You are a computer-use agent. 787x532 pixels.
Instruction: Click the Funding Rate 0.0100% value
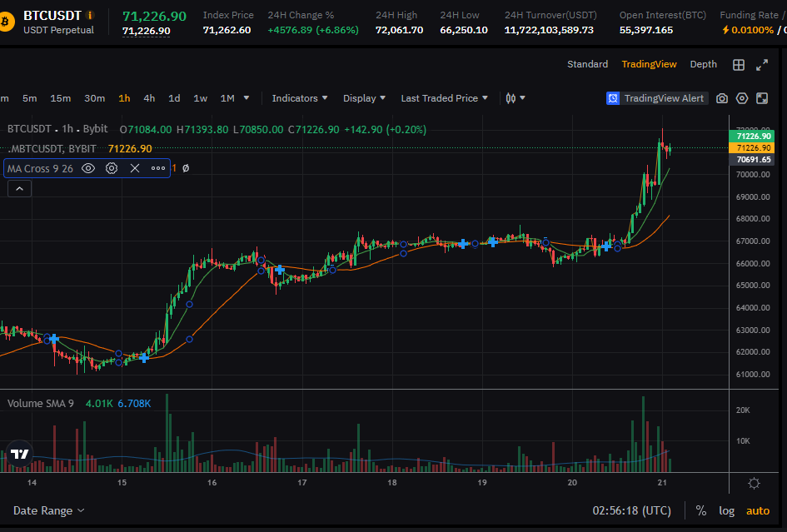point(752,30)
